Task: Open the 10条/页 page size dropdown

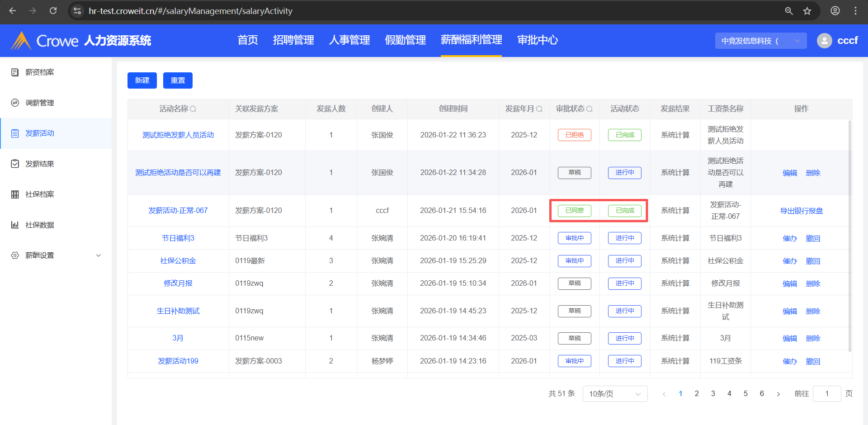Action: coord(615,394)
